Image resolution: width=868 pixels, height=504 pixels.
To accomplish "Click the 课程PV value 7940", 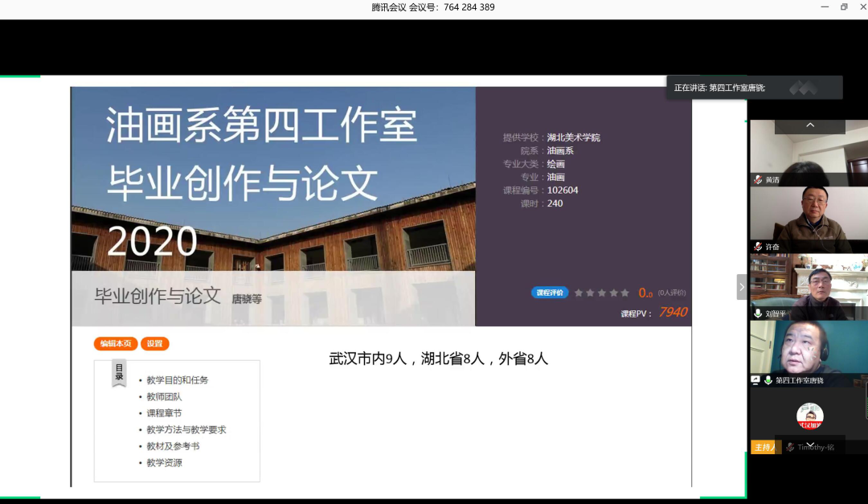I will pyautogui.click(x=674, y=313).
